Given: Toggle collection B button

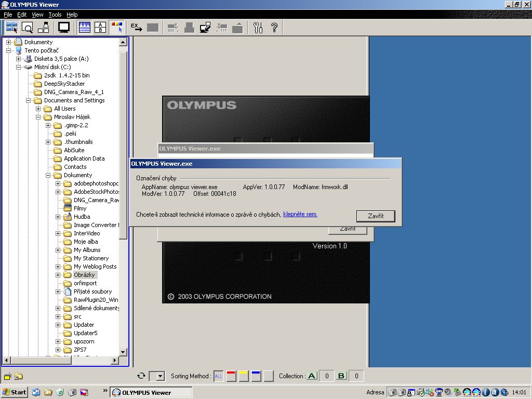Looking at the screenshot, I should [341, 376].
